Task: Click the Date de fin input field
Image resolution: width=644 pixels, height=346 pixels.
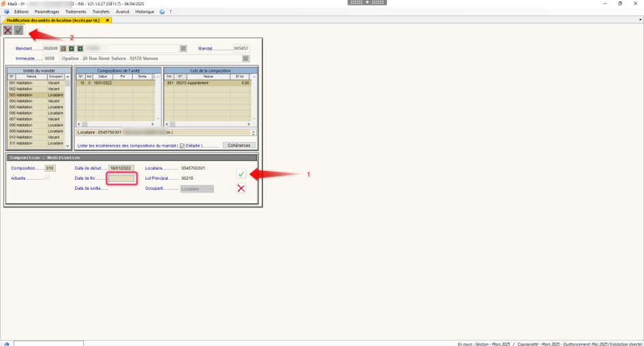Action: (123, 178)
